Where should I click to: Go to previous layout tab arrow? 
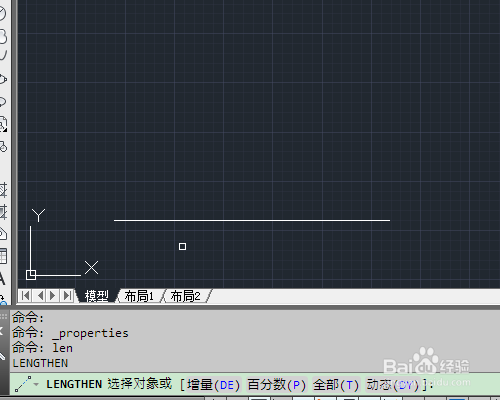tap(40, 296)
